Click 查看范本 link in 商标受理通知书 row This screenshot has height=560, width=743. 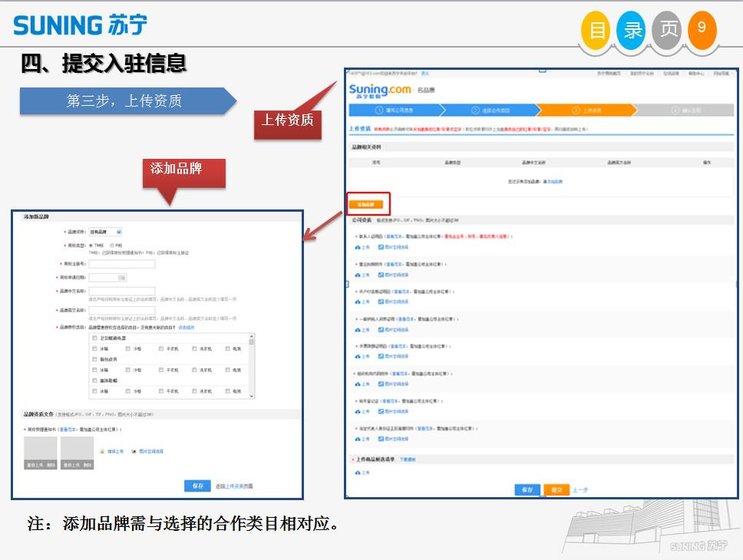click(x=68, y=430)
